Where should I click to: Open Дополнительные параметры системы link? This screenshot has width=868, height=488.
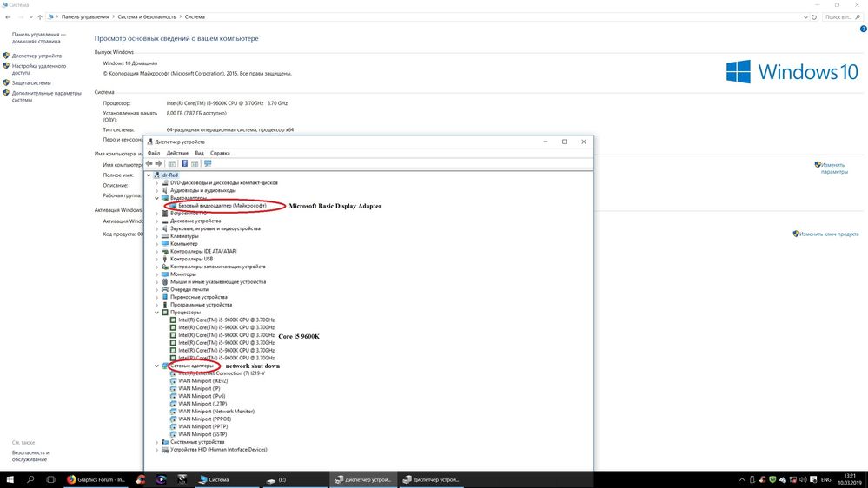47,96
